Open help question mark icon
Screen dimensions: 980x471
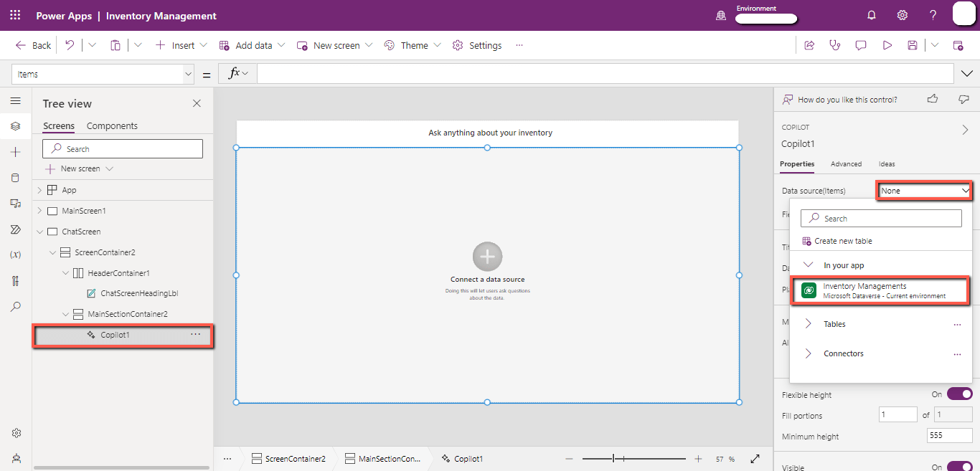[933, 15]
